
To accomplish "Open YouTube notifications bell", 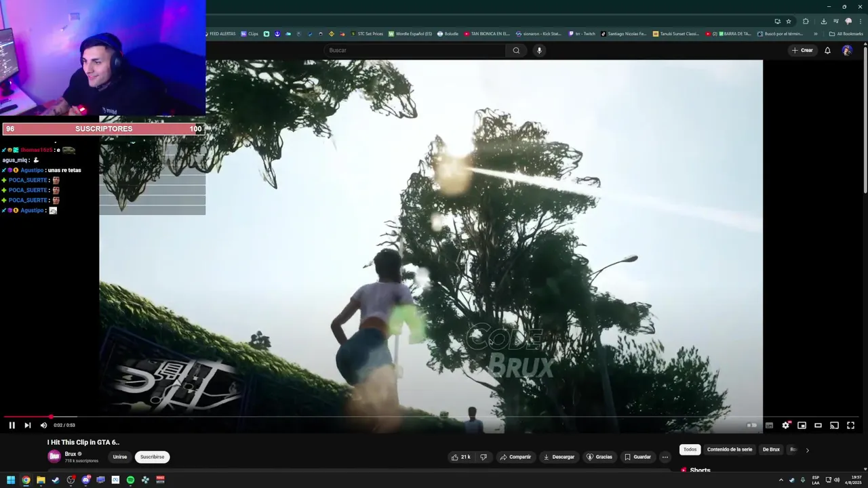I will 827,50.
